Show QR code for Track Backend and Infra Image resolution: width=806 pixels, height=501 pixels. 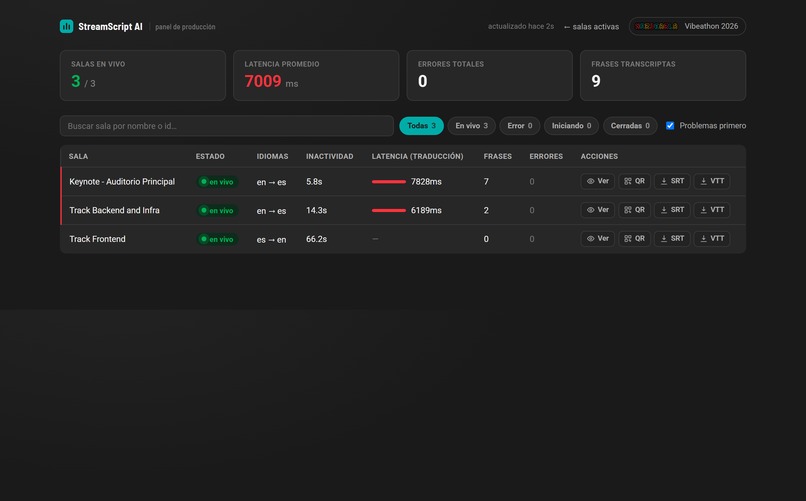[634, 210]
